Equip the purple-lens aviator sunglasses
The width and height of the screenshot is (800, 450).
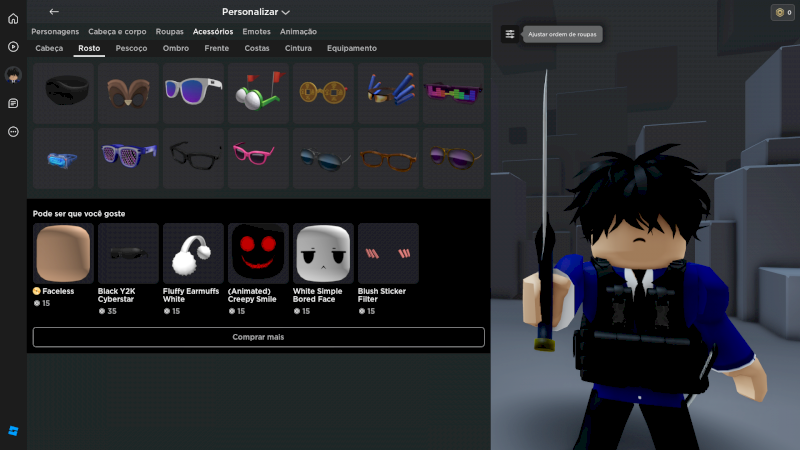453,159
